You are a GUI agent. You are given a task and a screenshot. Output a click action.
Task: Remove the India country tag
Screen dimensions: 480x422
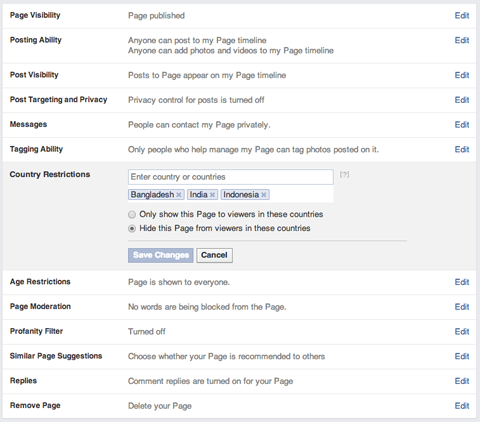[212, 195]
